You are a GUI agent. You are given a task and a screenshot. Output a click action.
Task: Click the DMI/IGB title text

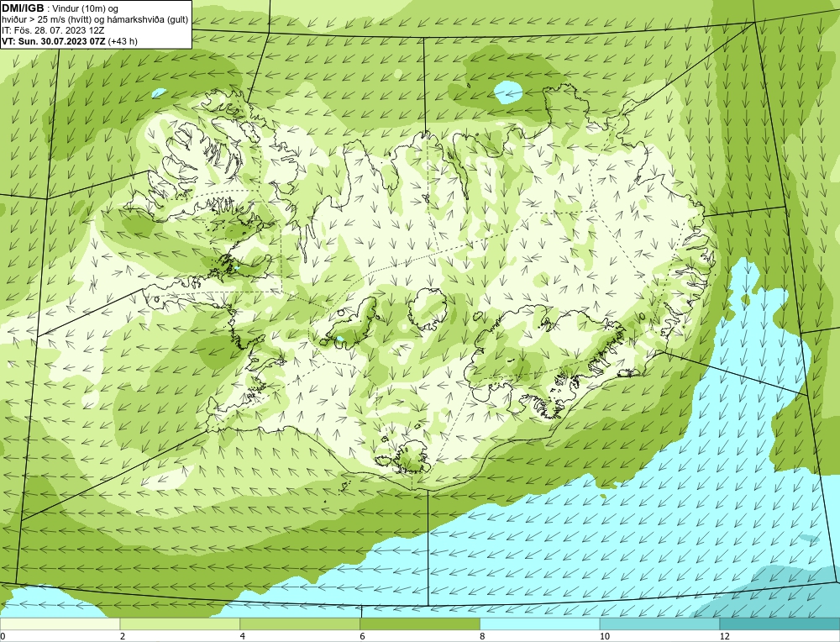tap(23, 8)
